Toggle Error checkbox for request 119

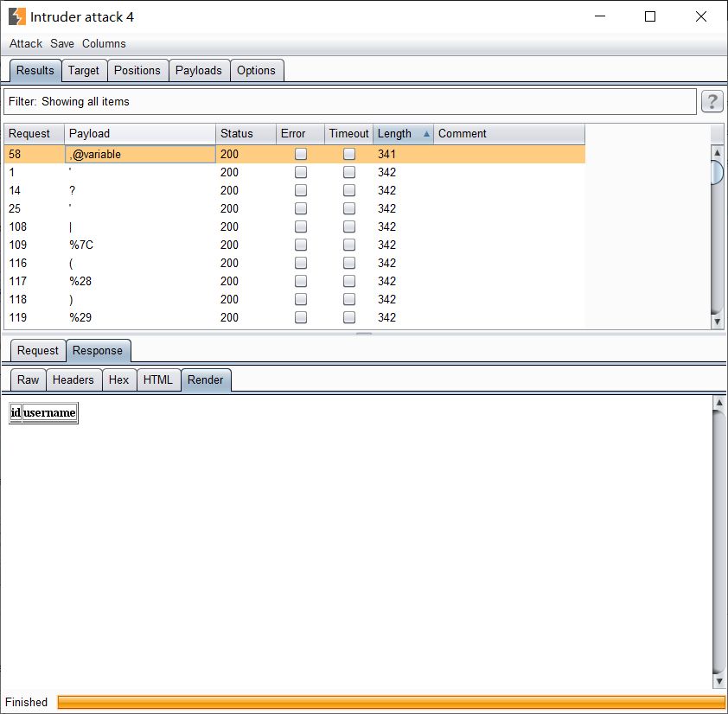click(x=301, y=317)
